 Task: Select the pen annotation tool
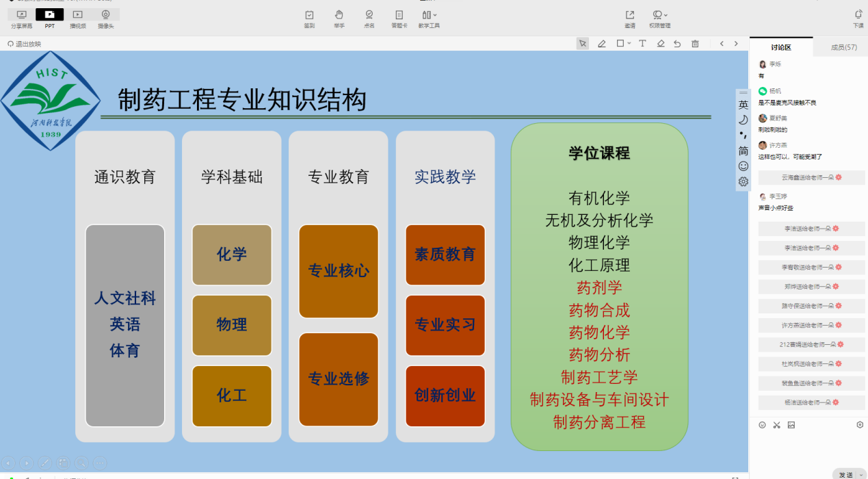tap(602, 43)
